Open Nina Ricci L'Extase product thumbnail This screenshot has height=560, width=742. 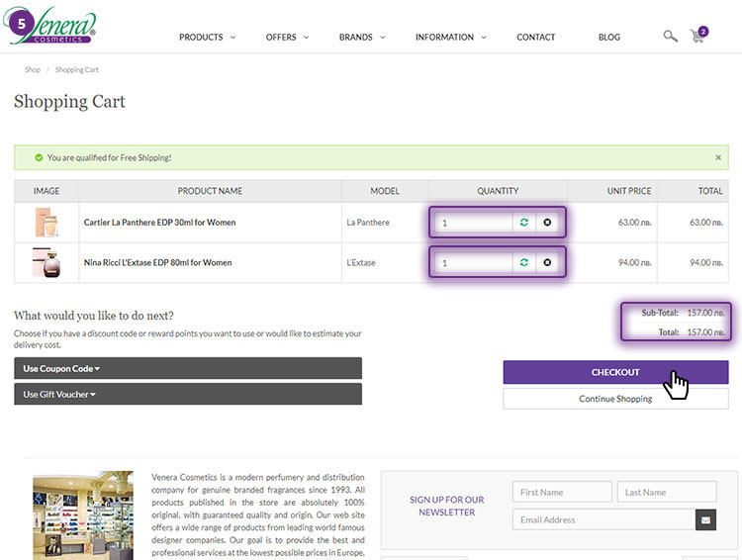(x=46, y=262)
